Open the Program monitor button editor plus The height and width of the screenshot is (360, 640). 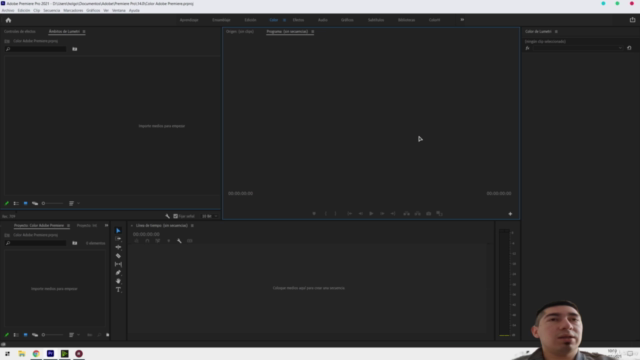(510, 214)
